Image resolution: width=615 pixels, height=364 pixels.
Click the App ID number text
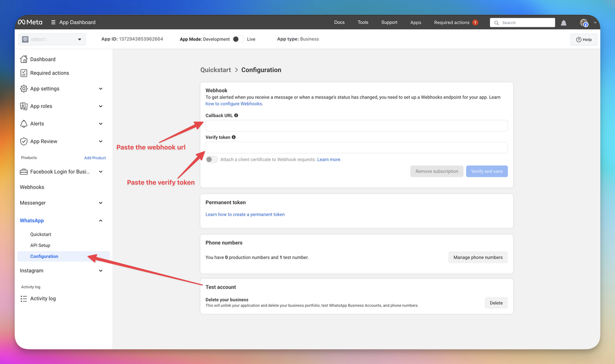click(141, 39)
